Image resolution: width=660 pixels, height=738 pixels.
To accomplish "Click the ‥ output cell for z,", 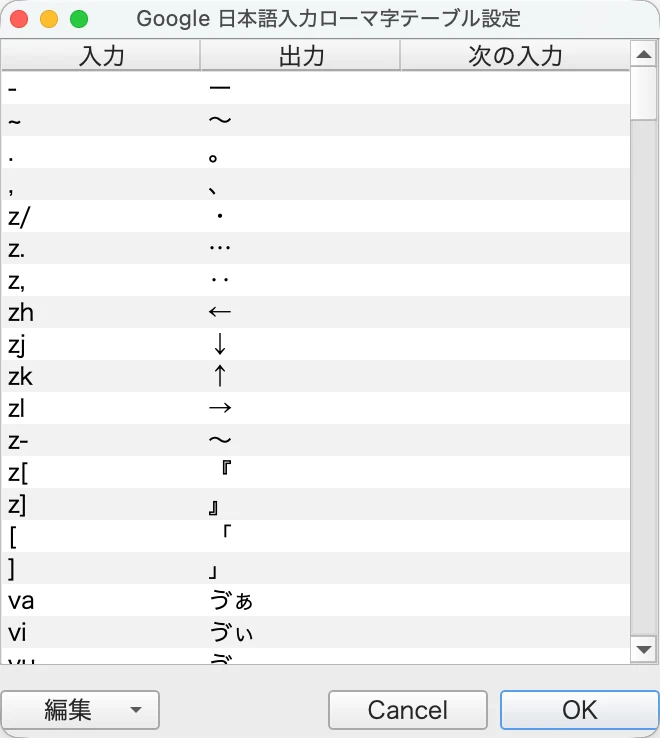I will [x=300, y=280].
